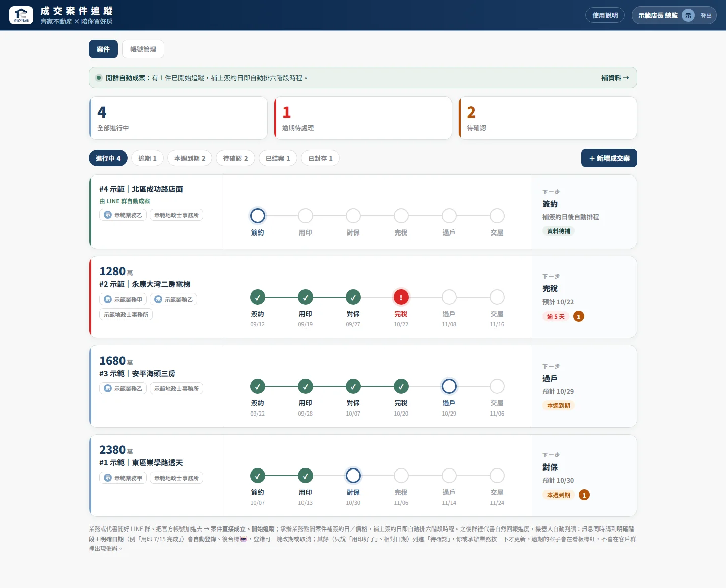Click the 示 avatar icon in header
This screenshot has height=588, width=726.
click(688, 15)
